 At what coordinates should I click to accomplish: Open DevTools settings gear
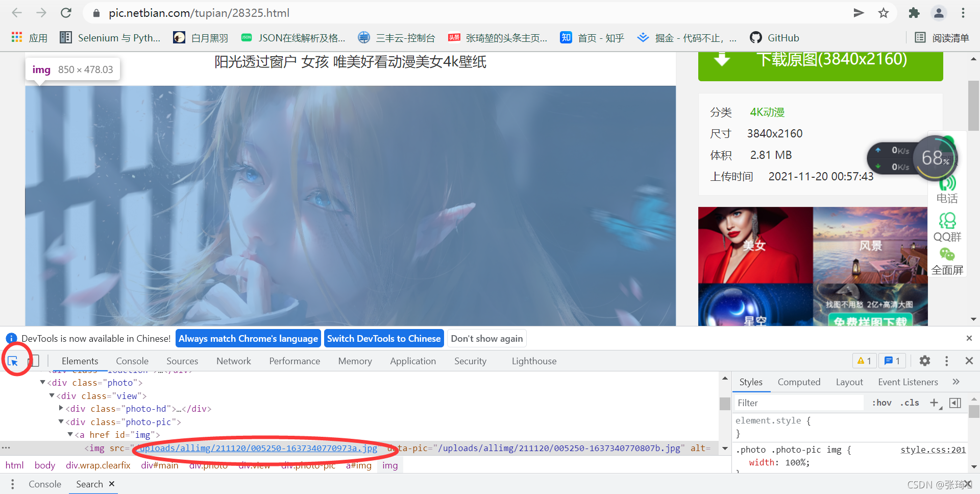click(924, 361)
